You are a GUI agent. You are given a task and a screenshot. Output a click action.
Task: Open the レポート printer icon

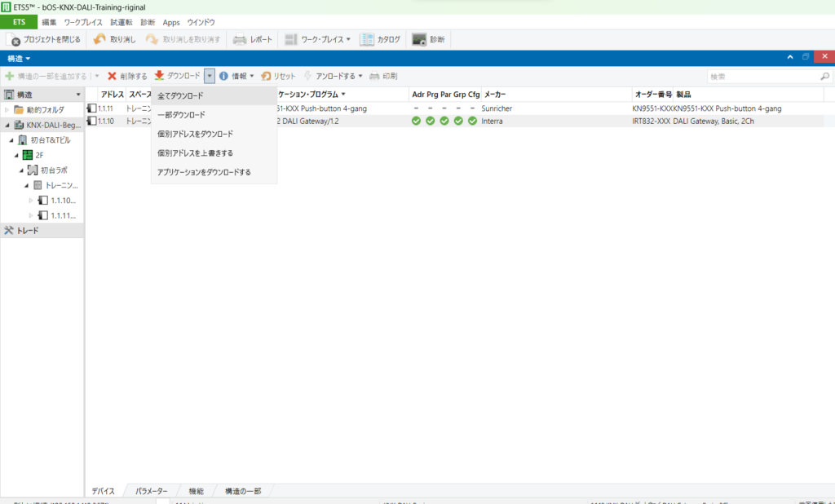240,39
